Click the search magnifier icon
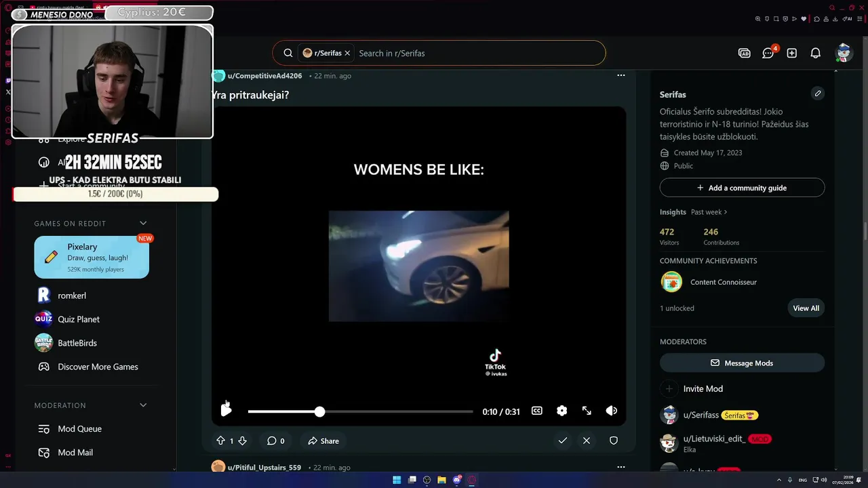868x488 pixels. (x=288, y=53)
